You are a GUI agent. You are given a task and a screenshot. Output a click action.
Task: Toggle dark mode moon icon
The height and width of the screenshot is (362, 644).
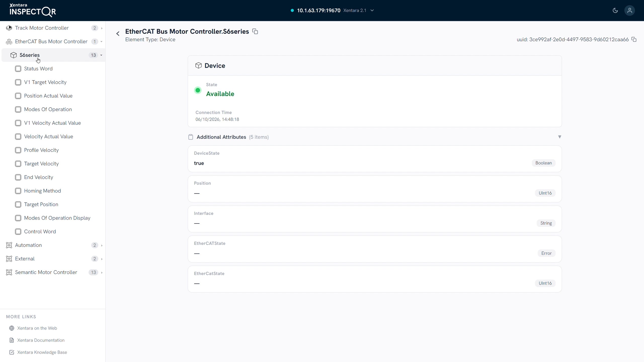[615, 10]
